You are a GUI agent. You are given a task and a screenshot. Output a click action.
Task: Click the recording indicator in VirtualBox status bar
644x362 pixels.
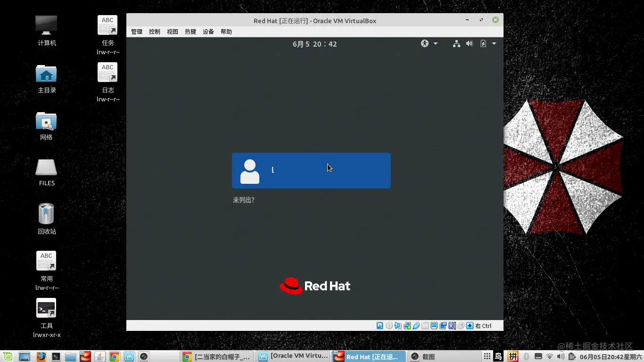(443, 326)
